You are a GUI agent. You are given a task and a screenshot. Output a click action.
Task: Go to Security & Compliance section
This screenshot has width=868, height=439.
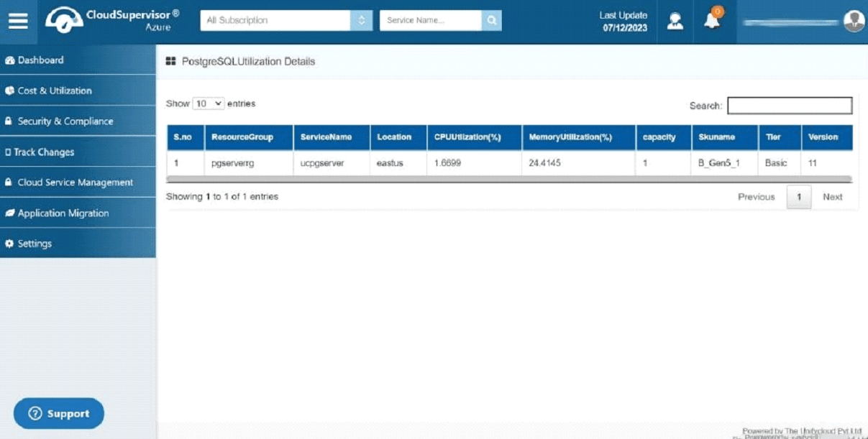coord(78,121)
